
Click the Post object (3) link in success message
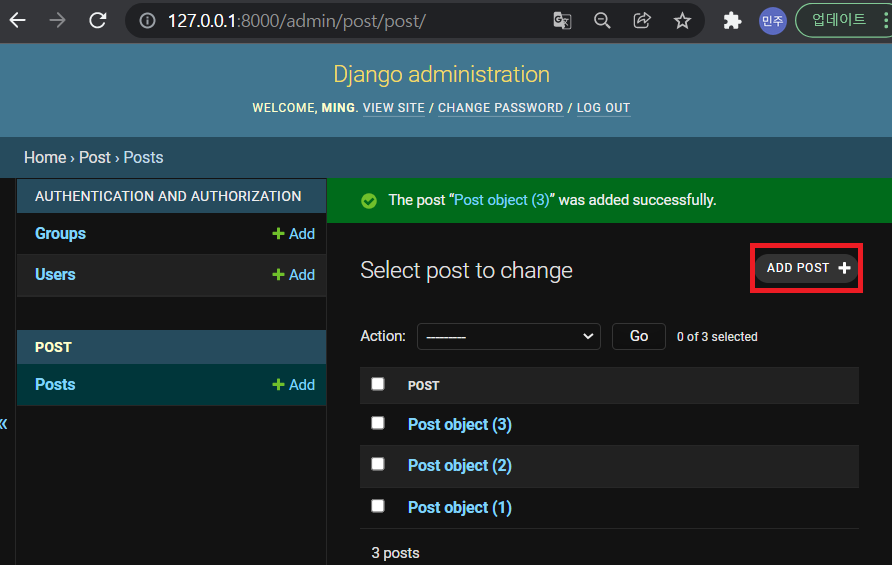click(x=502, y=200)
